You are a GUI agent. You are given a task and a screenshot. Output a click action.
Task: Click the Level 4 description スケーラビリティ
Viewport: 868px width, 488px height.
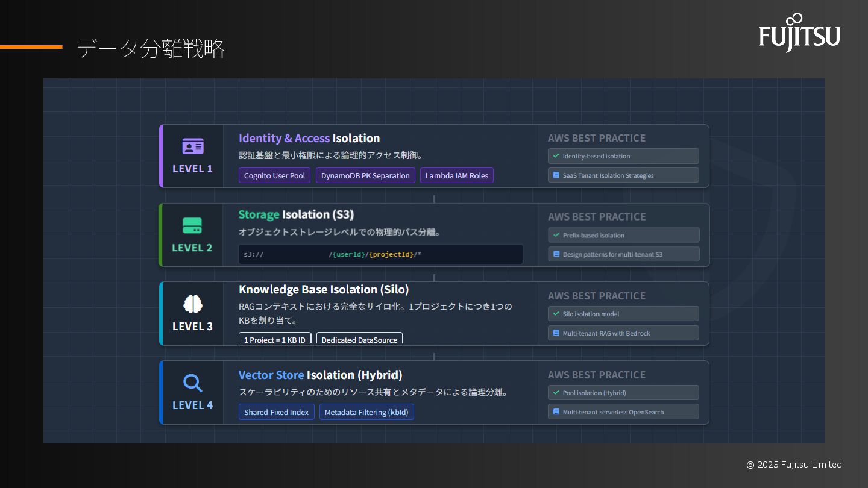coord(374,392)
